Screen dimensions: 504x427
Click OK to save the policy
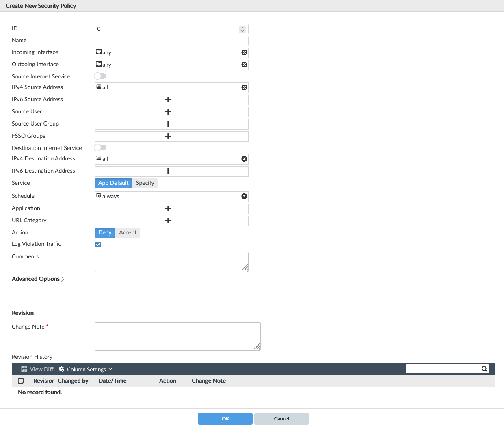click(x=225, y=418)
